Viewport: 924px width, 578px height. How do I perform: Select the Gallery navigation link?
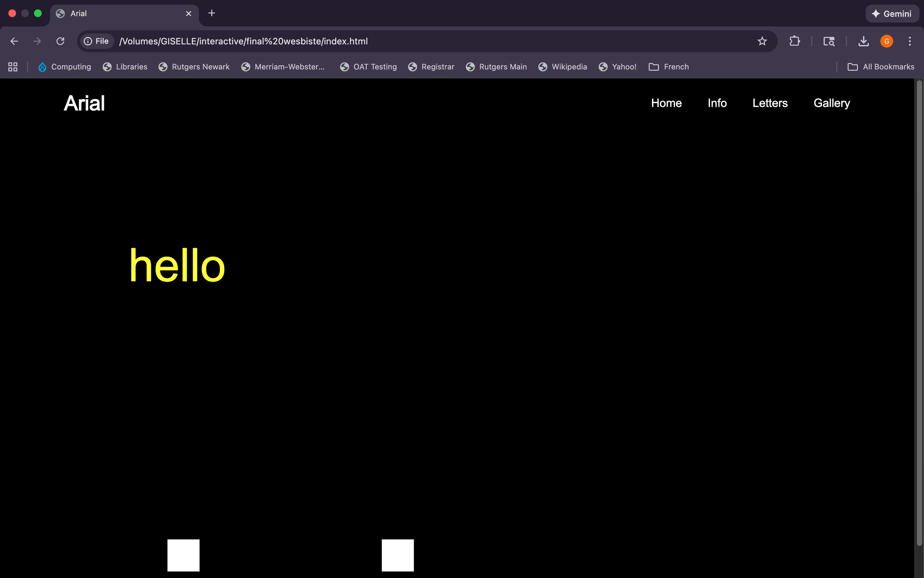coord(831,103)
